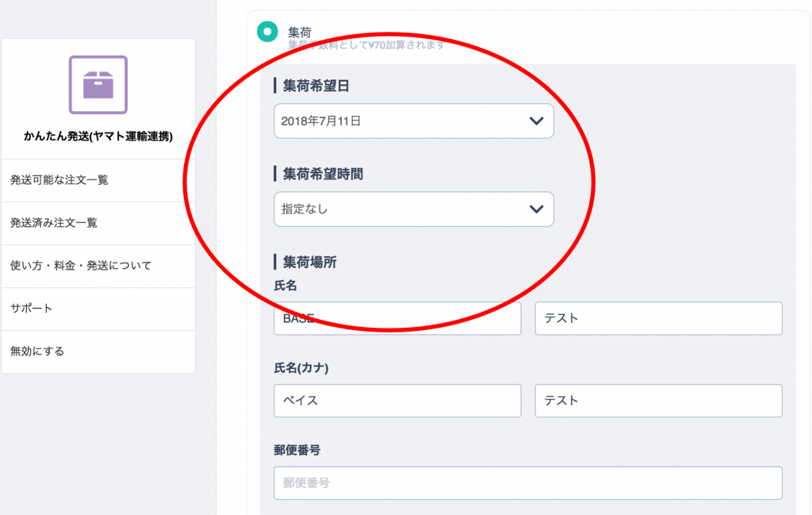Image resolution: width=812 pixels, height=515 pixels.
Task: Click the 無効にする link in the sidebar
Action: (98, 352)
